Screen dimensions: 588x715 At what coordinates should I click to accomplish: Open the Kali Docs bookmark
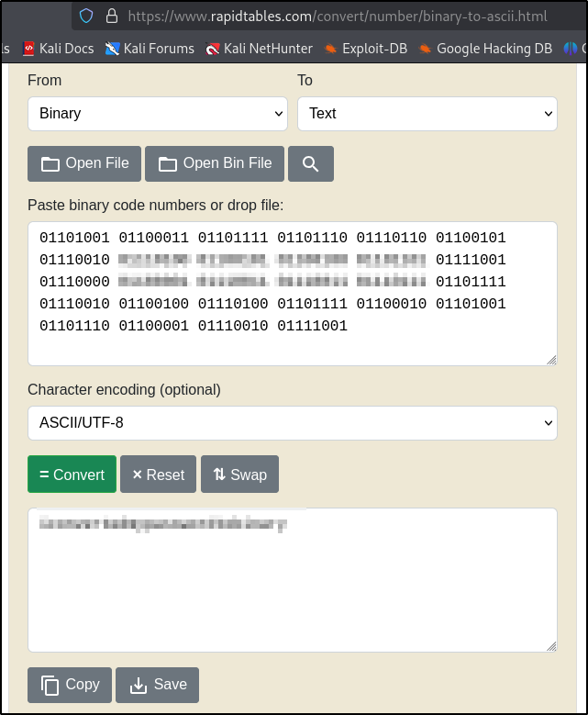(x=58, y=49)
